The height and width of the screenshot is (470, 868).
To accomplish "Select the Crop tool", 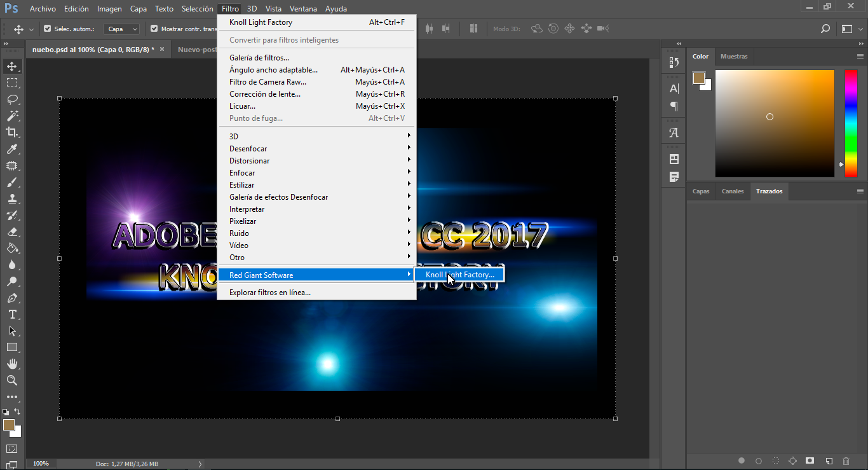I will coord(12,132).
